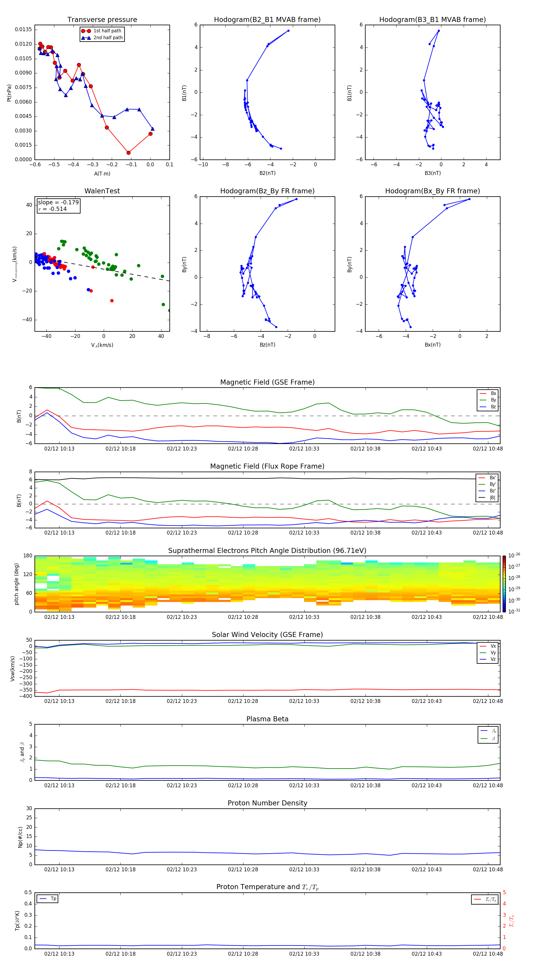Click the 'Pt(nPa)' y-axis label

[x=9, y=93]
